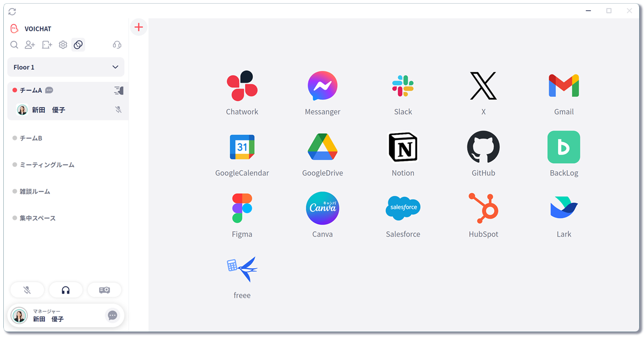This screenshot has width=644, height=338.
Task: Open the settings gear in sidebar
Action: point(63,45)
